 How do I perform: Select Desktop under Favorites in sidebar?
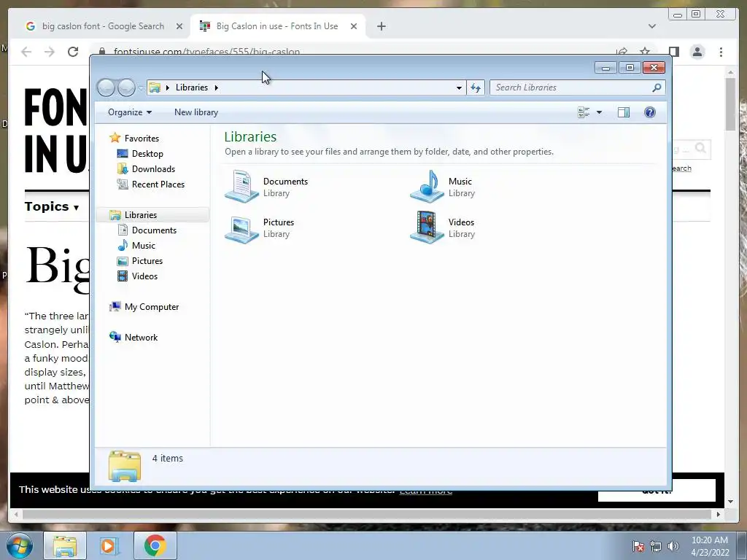pos(147,154)
